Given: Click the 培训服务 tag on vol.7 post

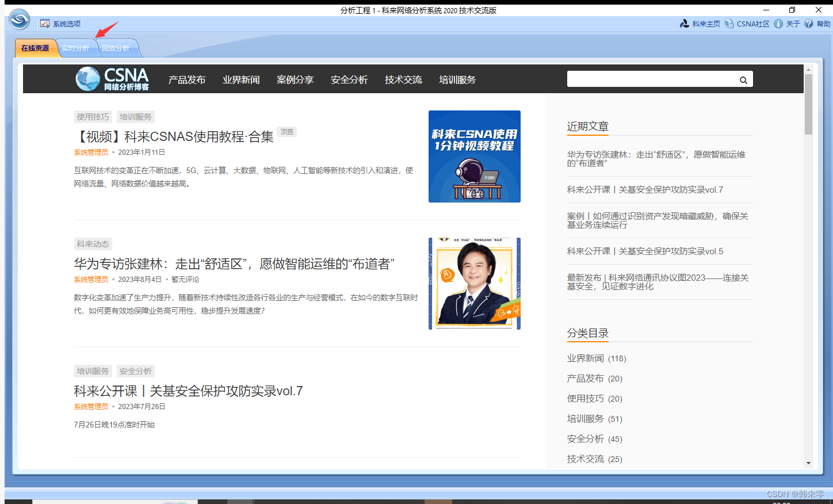Looking at the screenshot, I should pos(93,371).
